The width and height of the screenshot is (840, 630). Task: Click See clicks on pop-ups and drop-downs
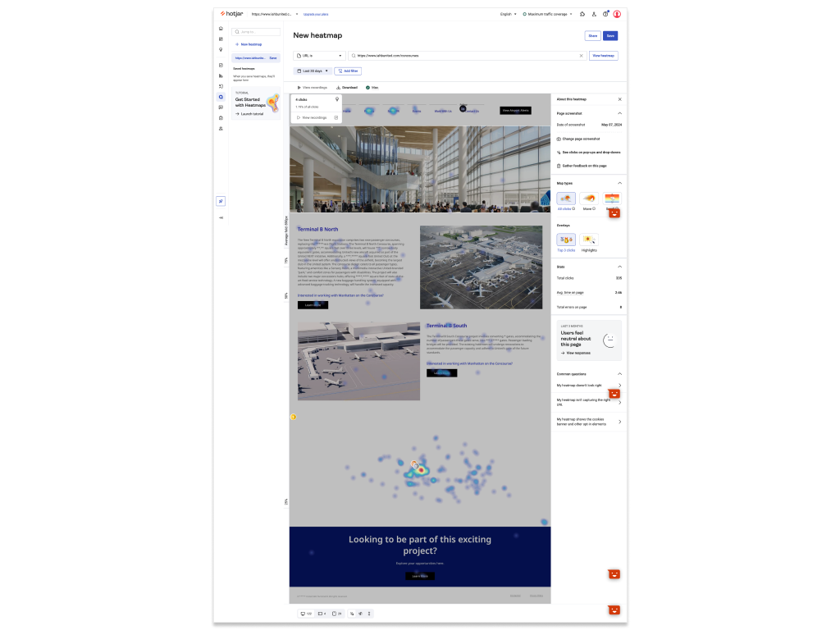(589, 152)
